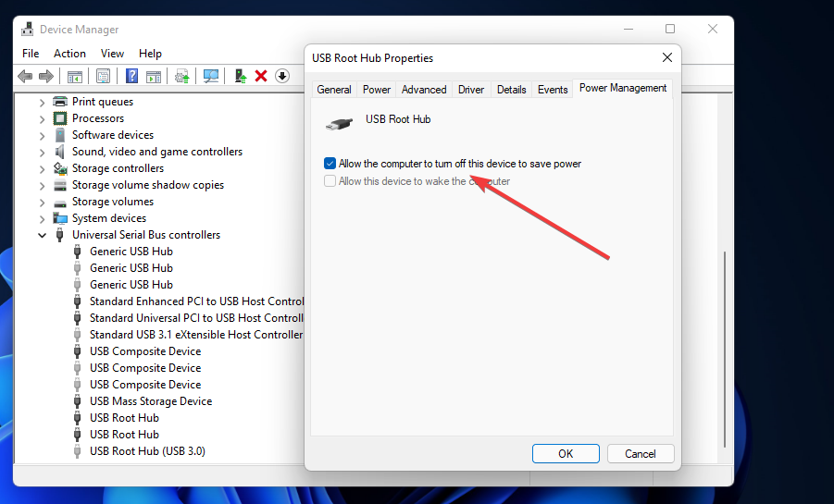This screenshot has width=834, height=504.
Task: Click Cancel in USB Root Hub Properties
Action: tap(641, 453)
